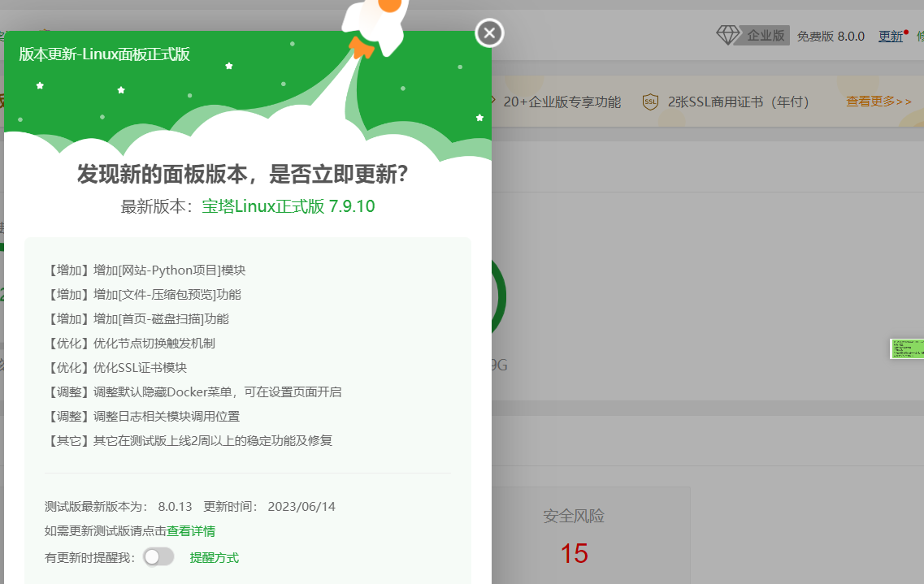
Task: Click the 安全风险 heading on the card
Action: pyautogui.click(x=574, y=517)
